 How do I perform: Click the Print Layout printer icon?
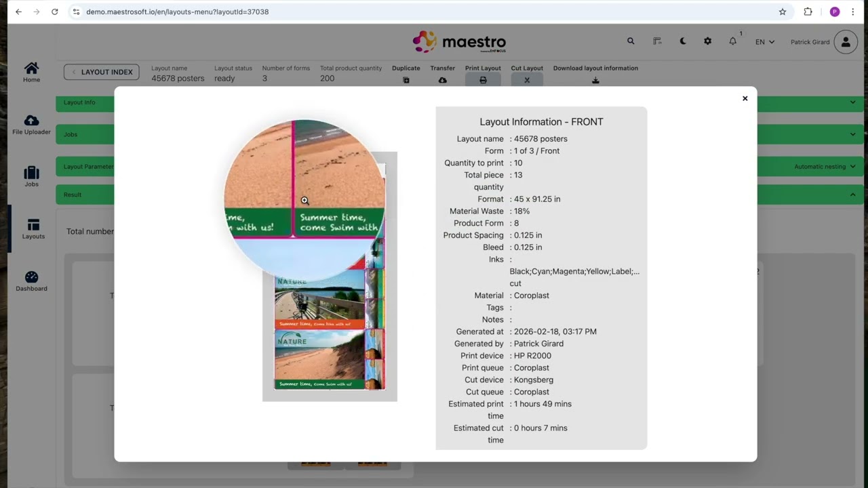pyautogui.click(x=483, y=80)
